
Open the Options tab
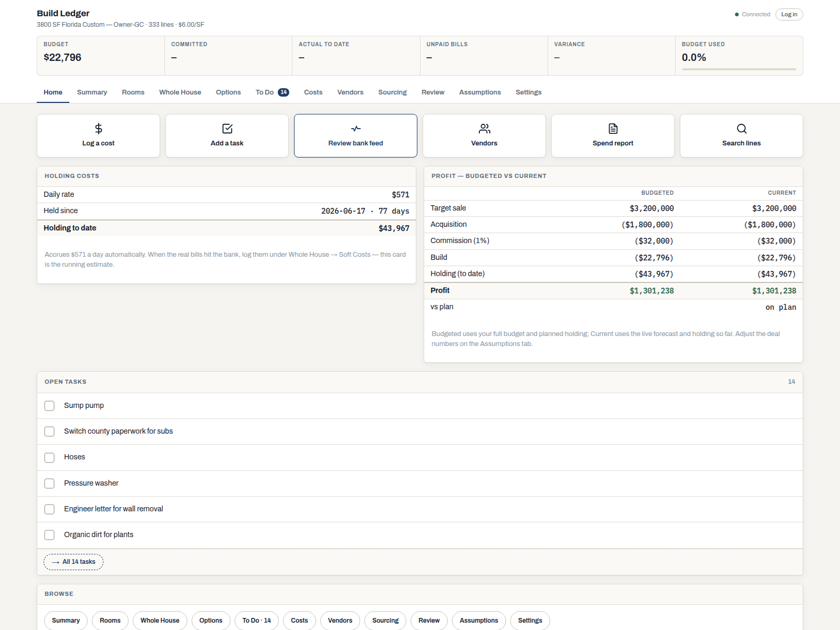(228, 92)
